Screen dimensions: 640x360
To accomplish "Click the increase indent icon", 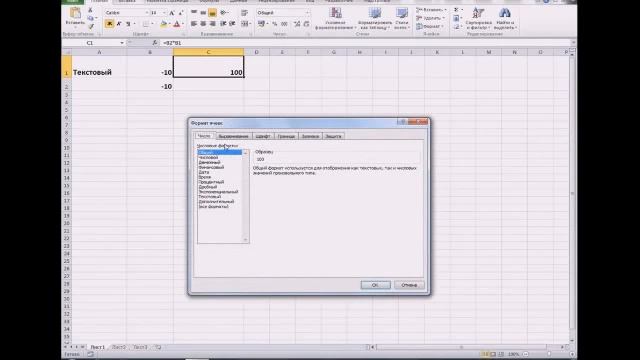I will tap(232, 24).
